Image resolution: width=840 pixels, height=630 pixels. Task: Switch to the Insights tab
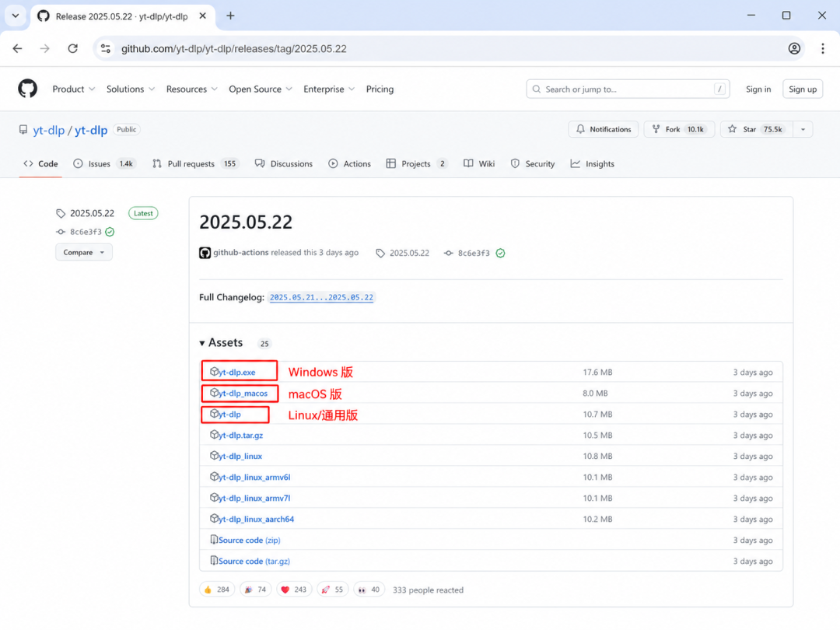click(593, 163)
